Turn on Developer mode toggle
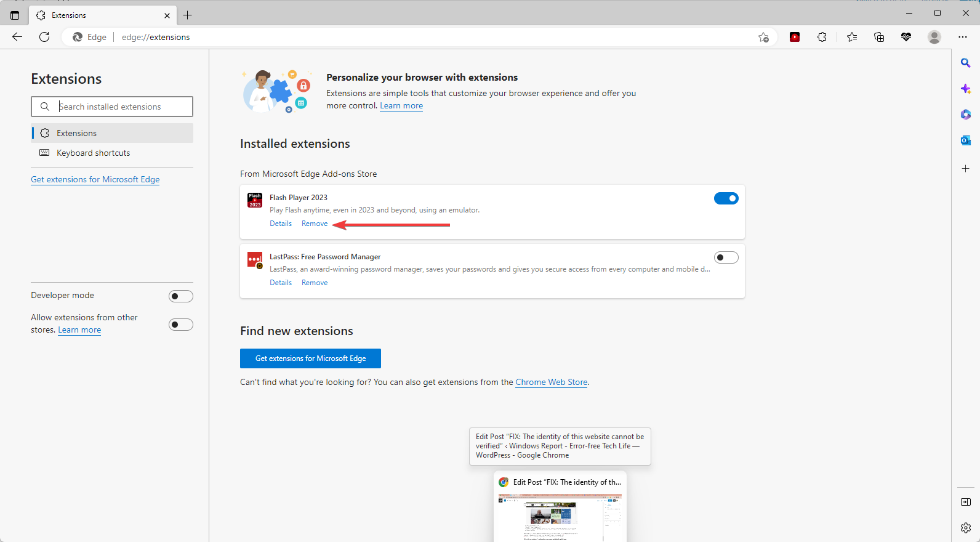 tap(181, 296)
